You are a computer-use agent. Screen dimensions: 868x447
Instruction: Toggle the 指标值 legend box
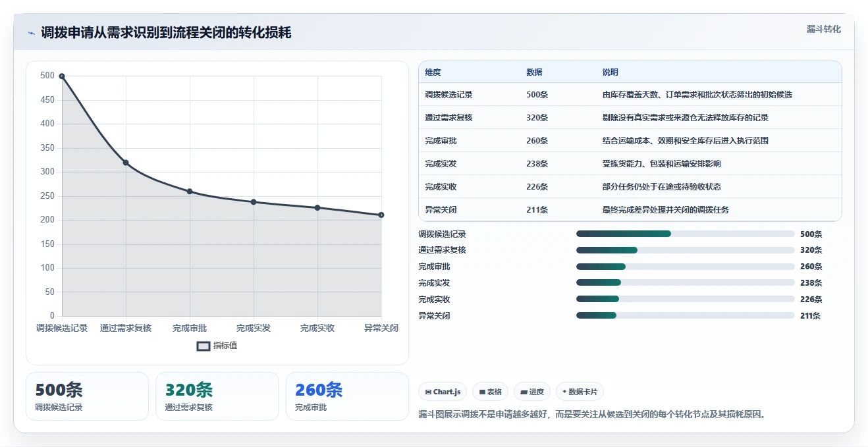point(203,346)
